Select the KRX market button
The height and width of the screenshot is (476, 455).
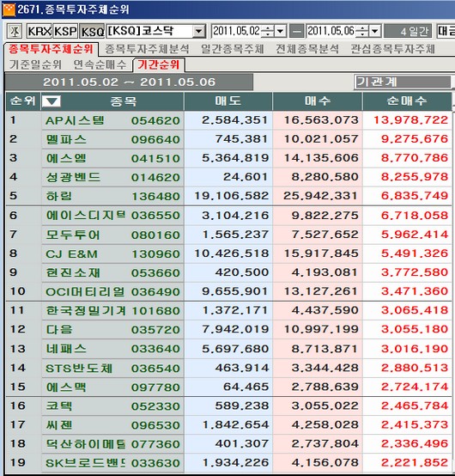pyautogui.click(x=39, y=31)
